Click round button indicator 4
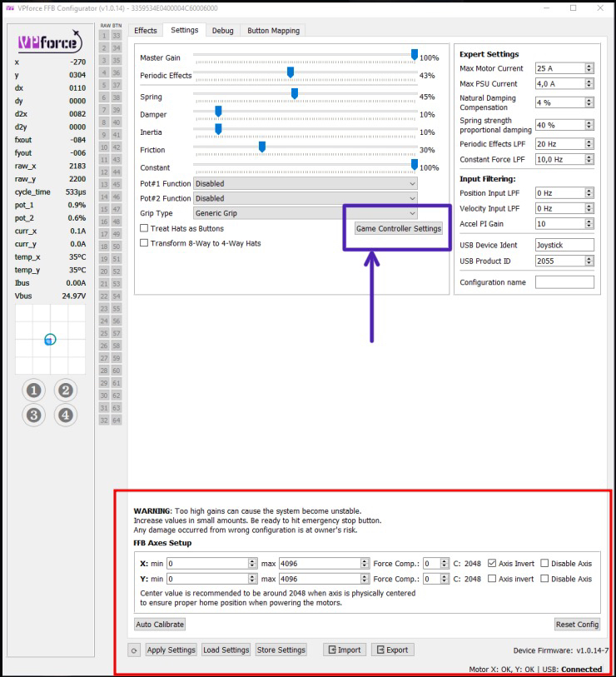Viewport: 616px width, 677px height. point(66,416)
